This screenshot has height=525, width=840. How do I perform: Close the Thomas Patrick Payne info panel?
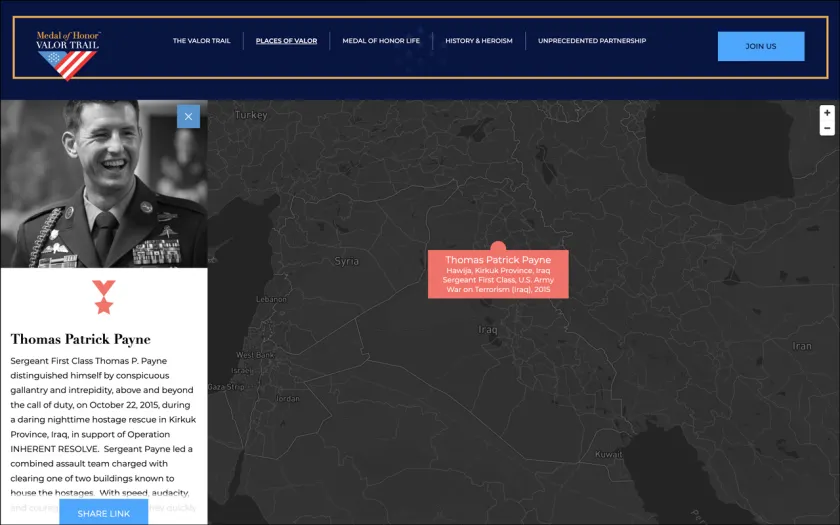tap(189, 116)
